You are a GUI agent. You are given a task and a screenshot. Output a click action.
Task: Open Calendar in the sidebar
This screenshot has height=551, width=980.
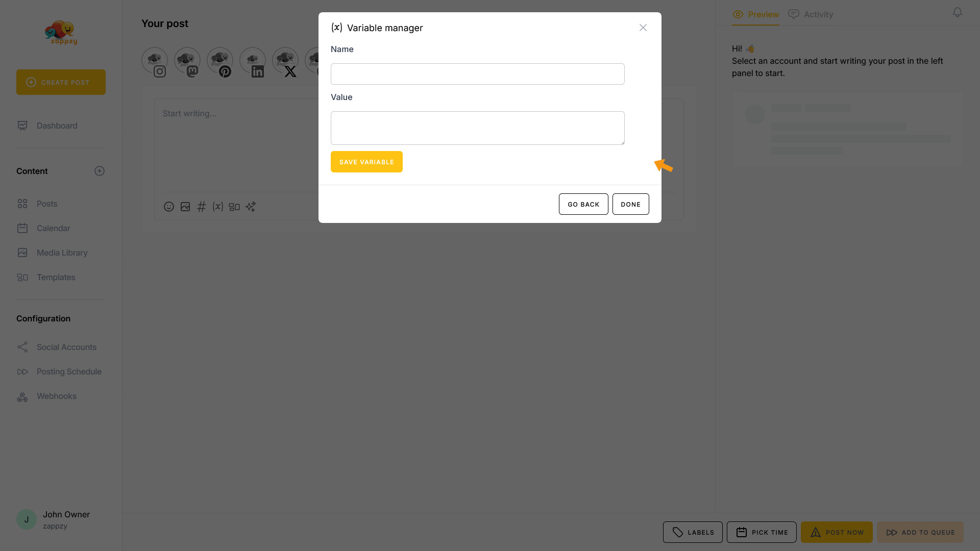tap(53, 228)
